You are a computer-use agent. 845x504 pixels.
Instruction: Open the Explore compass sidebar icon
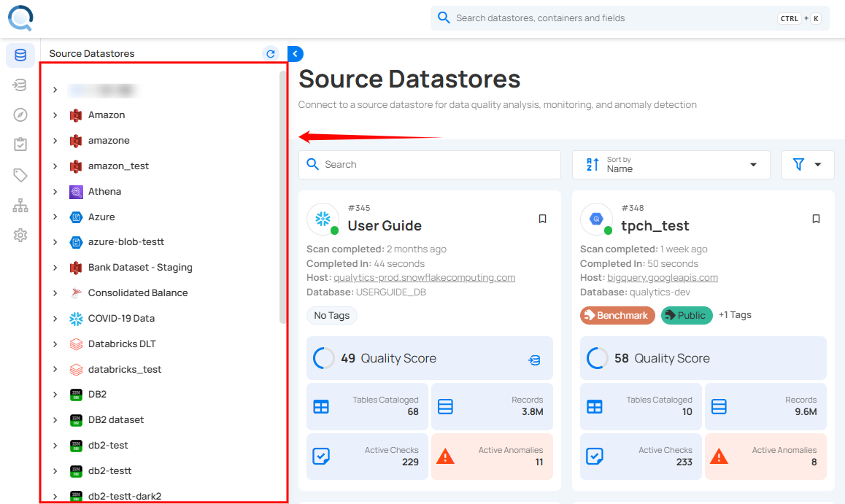click(20, 115)
